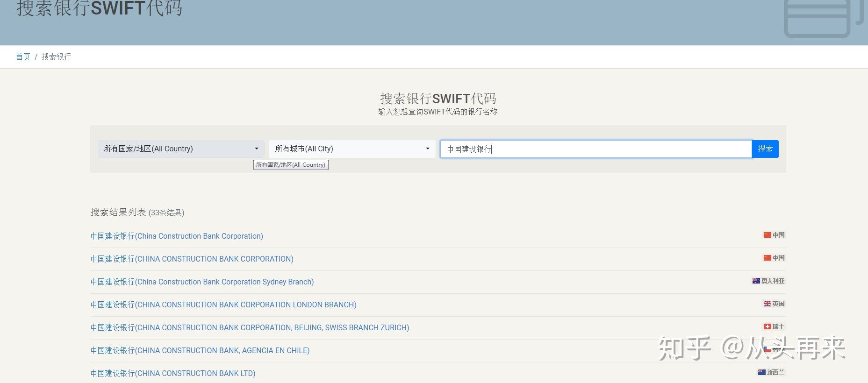868x383 pixels.
Task: Open the SWISS BRANCH ZURICH result link
Action: pyautogui.click(x=250, y=327)
